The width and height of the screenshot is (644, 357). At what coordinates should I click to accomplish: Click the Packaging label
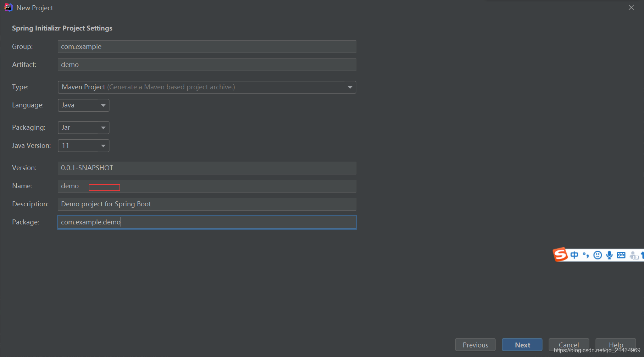click(x=29, y=128)
